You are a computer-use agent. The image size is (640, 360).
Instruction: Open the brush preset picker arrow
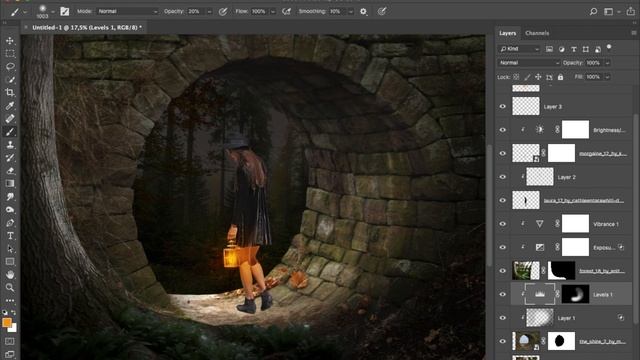pos(53,11)
